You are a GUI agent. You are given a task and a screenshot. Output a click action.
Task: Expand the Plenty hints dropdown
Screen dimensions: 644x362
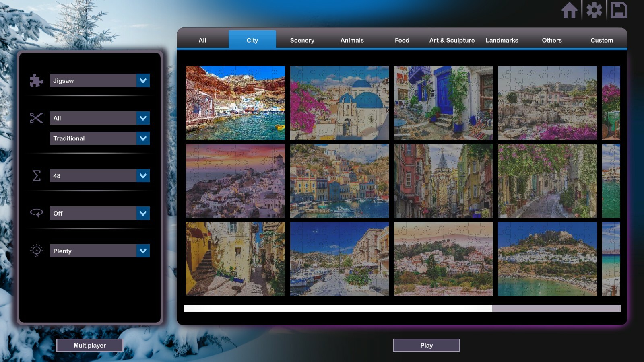coord(99,251)
